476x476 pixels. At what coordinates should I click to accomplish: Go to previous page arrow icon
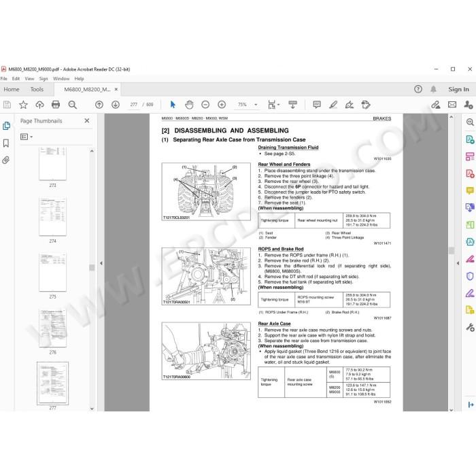point(99,105)
